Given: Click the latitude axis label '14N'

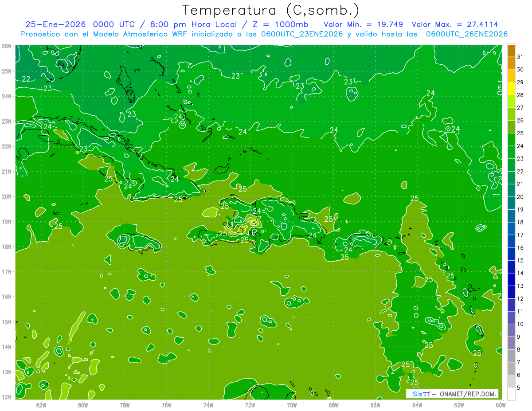Looking at the screenshot, I should (x=7, y=347).
